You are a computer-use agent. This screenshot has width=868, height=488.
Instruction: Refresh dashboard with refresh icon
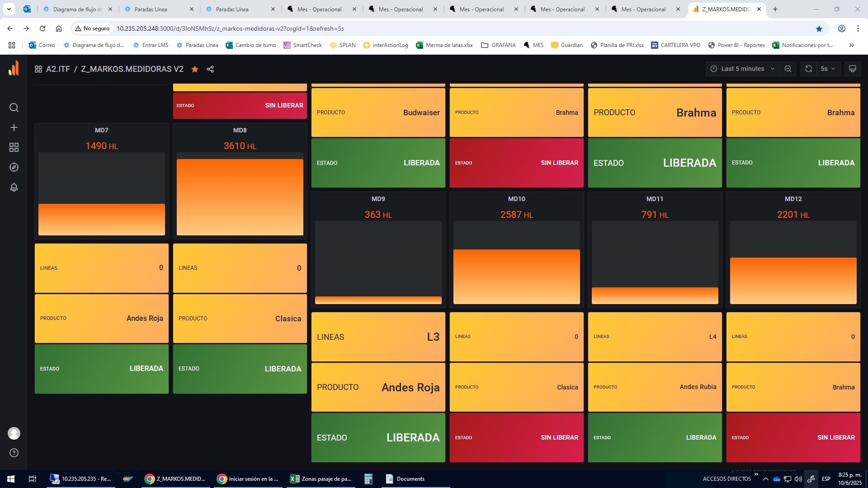click(x=809, y=69)
